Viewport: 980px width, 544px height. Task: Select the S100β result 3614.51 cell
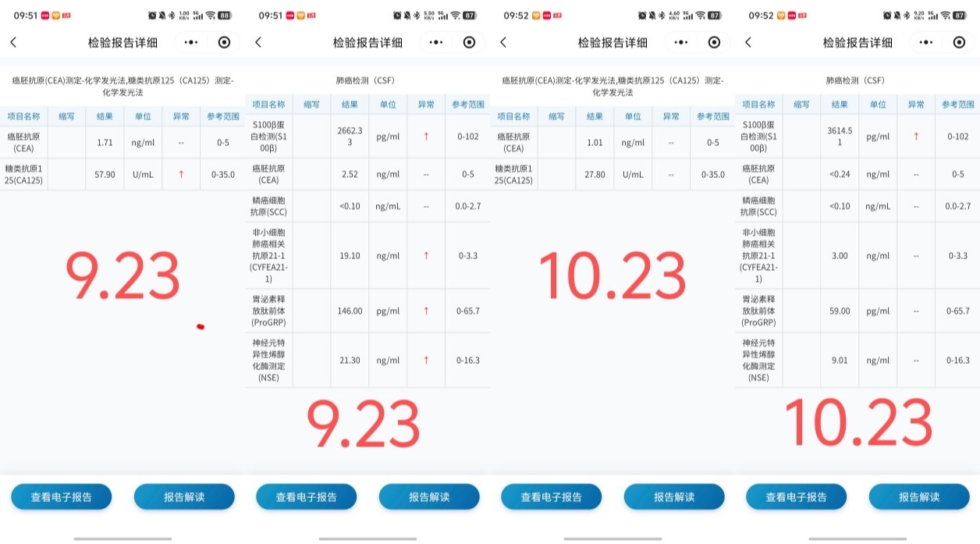pos(840,137)
